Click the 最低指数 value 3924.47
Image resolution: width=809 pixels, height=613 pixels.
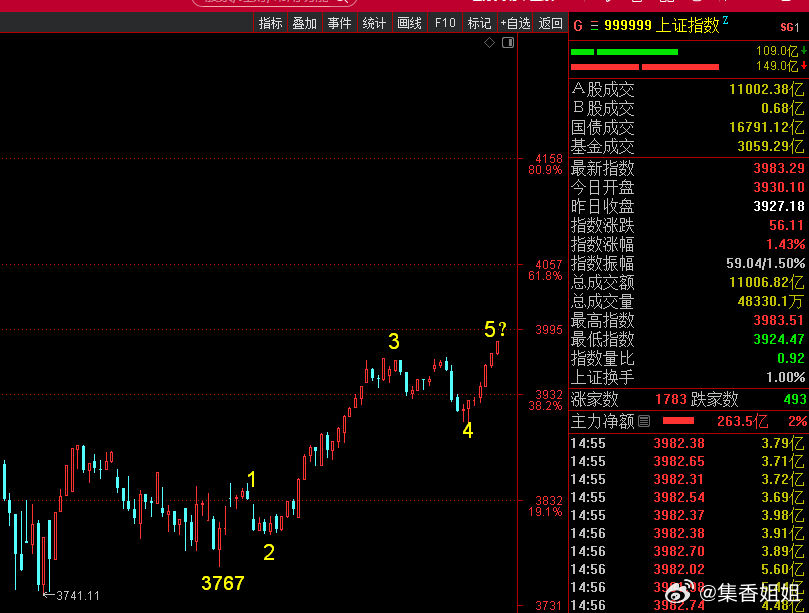point(779,340)
